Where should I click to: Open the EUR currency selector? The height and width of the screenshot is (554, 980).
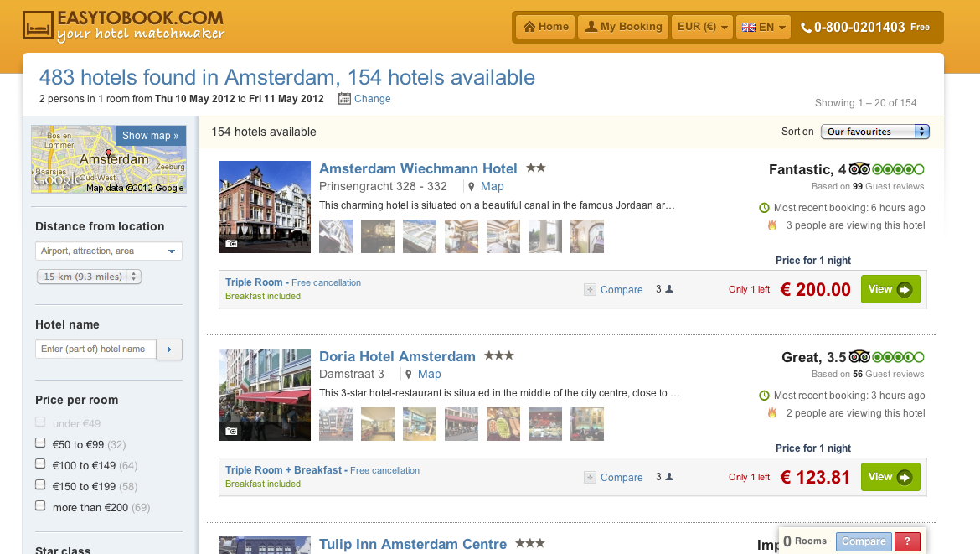702,27
